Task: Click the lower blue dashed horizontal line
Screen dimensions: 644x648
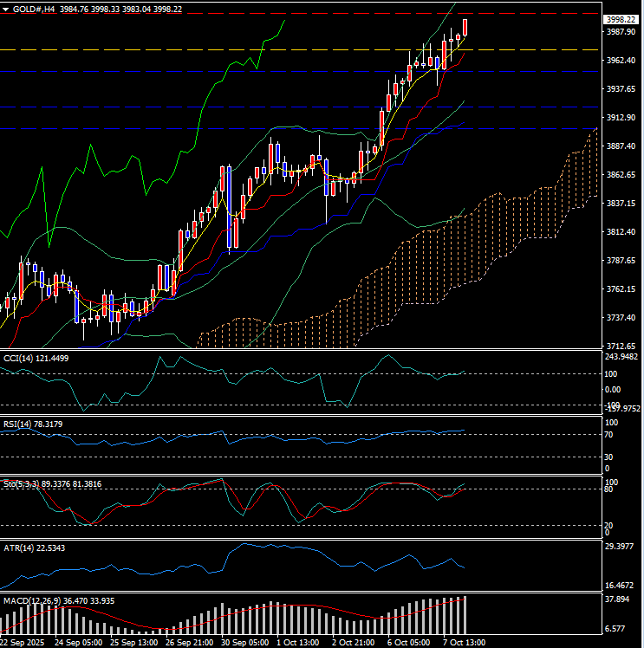Action: click(260, 128)
